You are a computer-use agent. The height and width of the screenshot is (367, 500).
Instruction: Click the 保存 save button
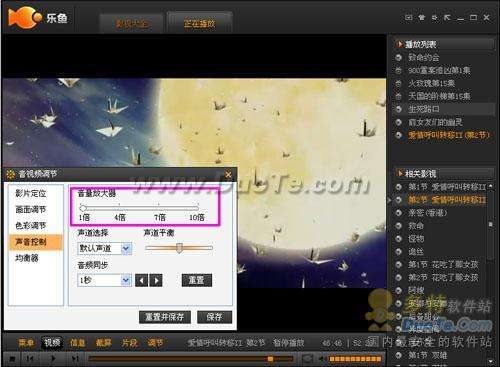pyautogui.click(x=214, y=317)
